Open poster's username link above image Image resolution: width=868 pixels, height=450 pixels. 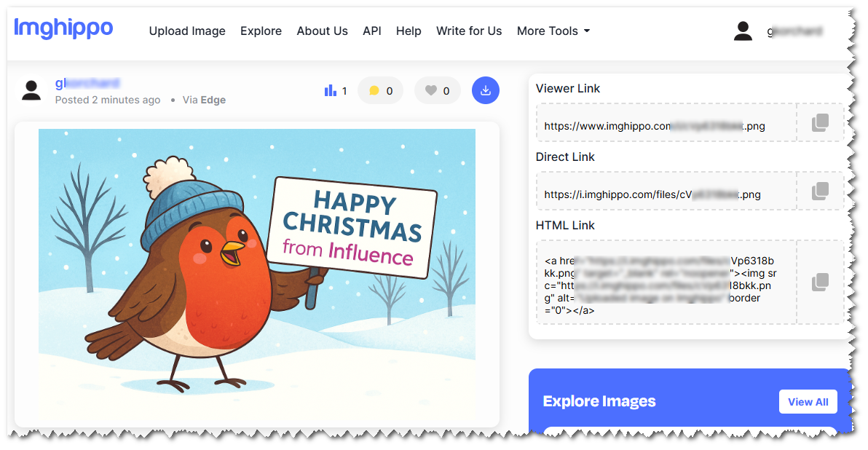click(87, 83)
